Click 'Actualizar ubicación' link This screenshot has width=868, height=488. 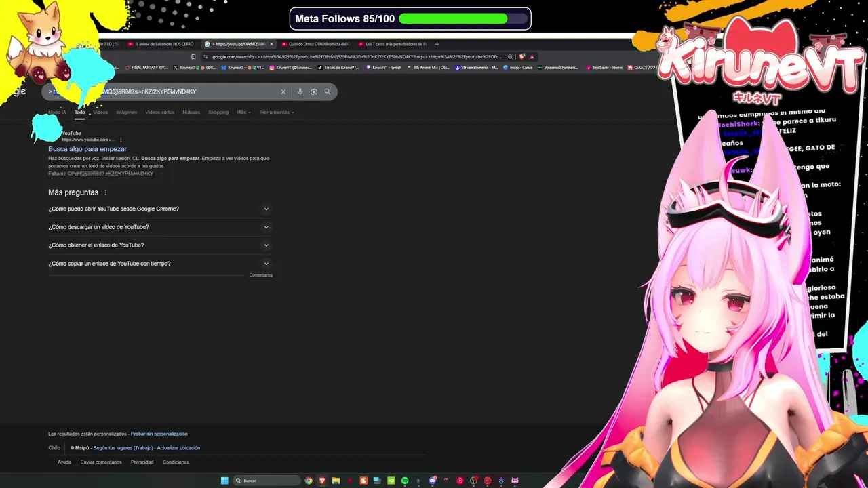[x=178, y=448]
